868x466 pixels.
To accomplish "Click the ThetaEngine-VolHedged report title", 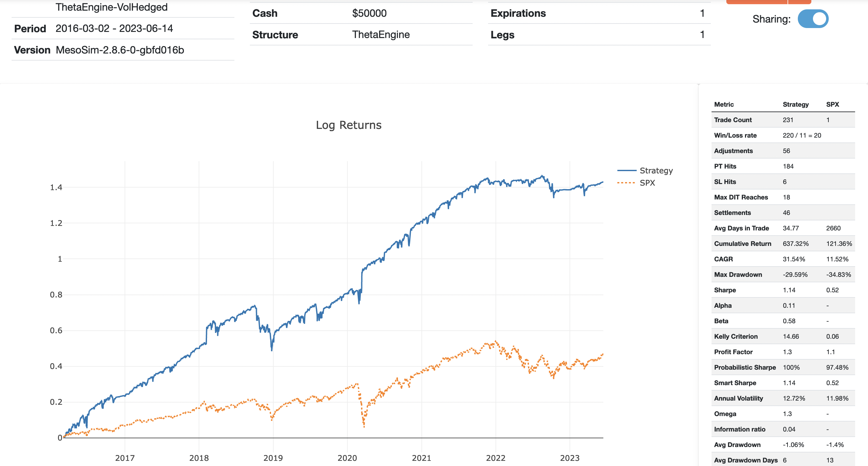I will tap(111, 7).
